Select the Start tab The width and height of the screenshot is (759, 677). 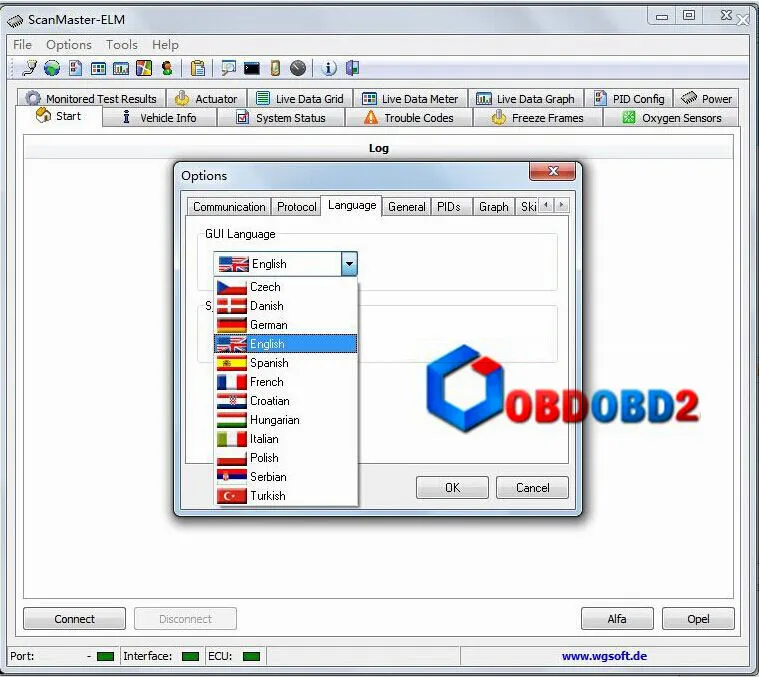coord(59,116)
